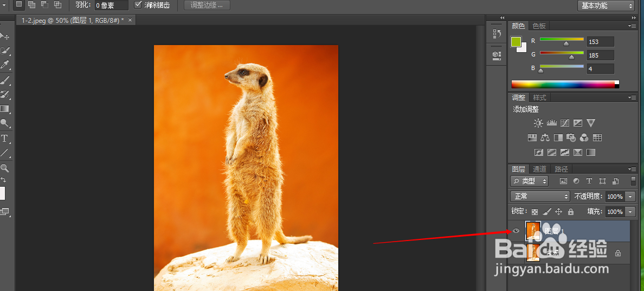Add a Brightness/Contrast adjustment
644x291 pixels.
tap(538, 123)
